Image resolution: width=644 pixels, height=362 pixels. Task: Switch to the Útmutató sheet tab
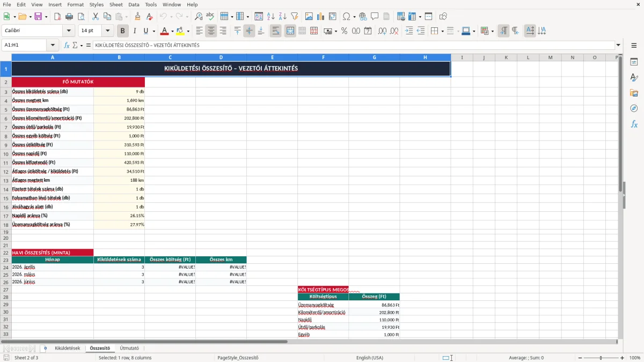pyautogui.click(x=129, y=348)
